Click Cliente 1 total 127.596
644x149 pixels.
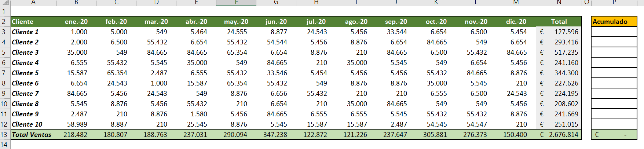coord(559,32)
